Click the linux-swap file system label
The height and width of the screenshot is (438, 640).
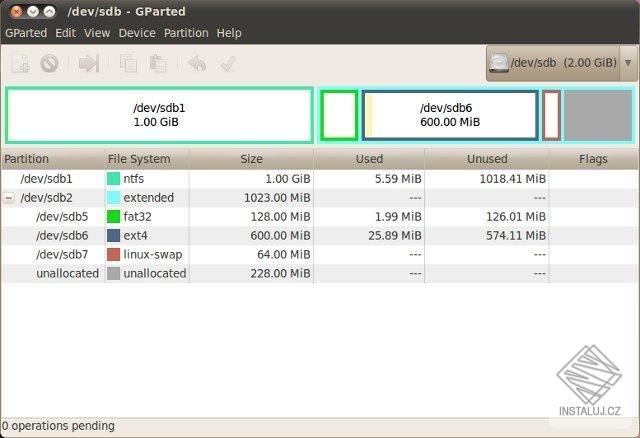153,255
